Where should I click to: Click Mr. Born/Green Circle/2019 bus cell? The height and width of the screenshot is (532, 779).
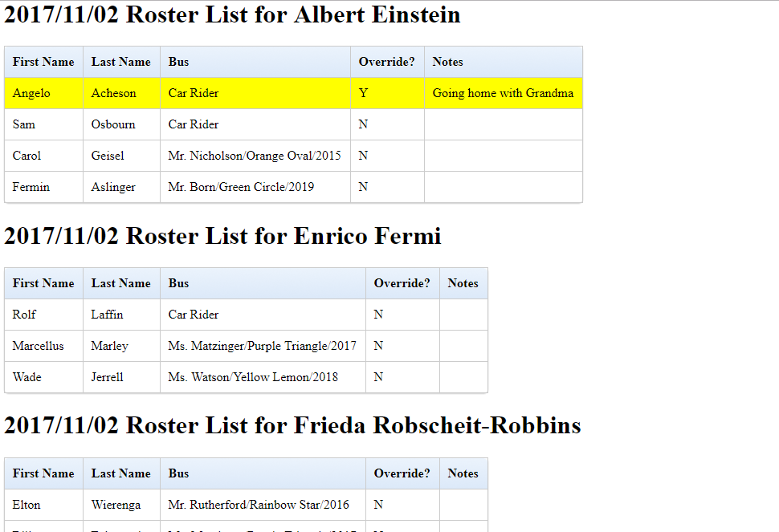click(255, 187)
